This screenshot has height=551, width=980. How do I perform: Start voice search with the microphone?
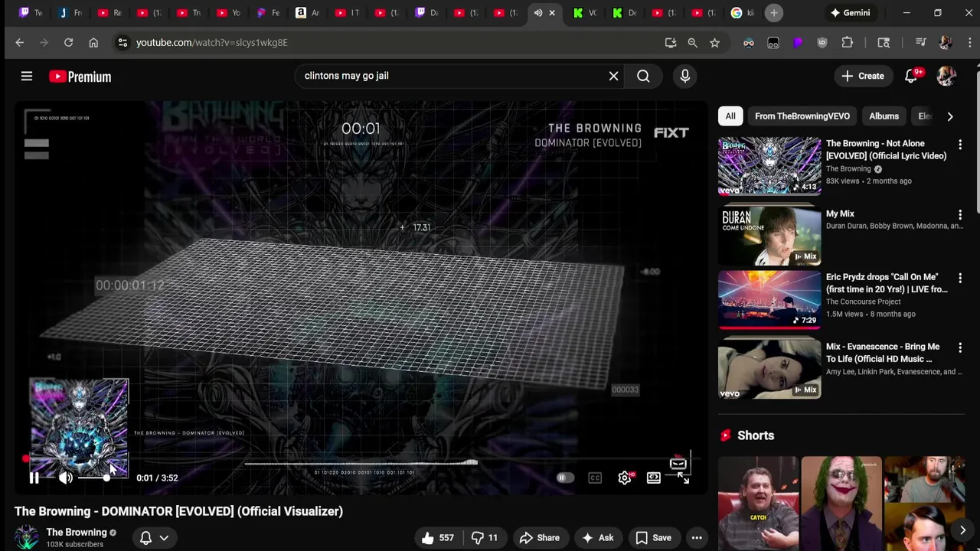pos(684,76)
